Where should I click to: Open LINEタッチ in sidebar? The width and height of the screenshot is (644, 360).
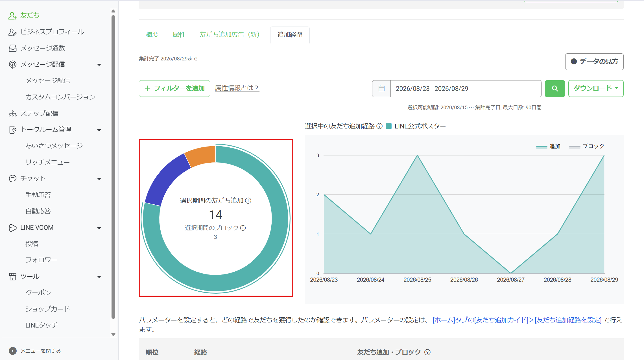[42, 325]
